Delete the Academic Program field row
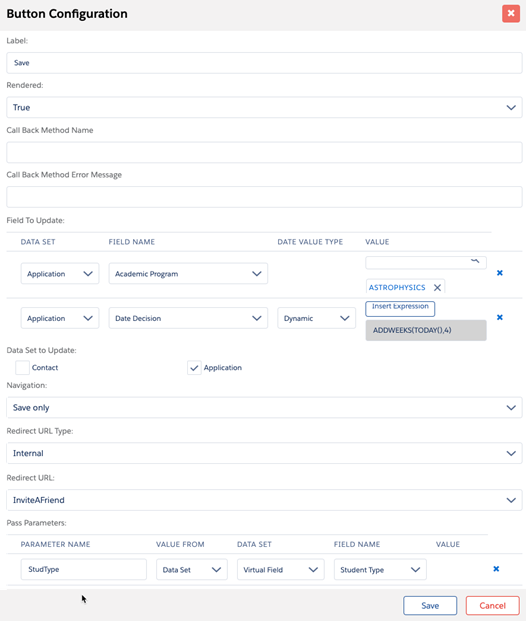This screenshot has width=526, height=621. 500,273
